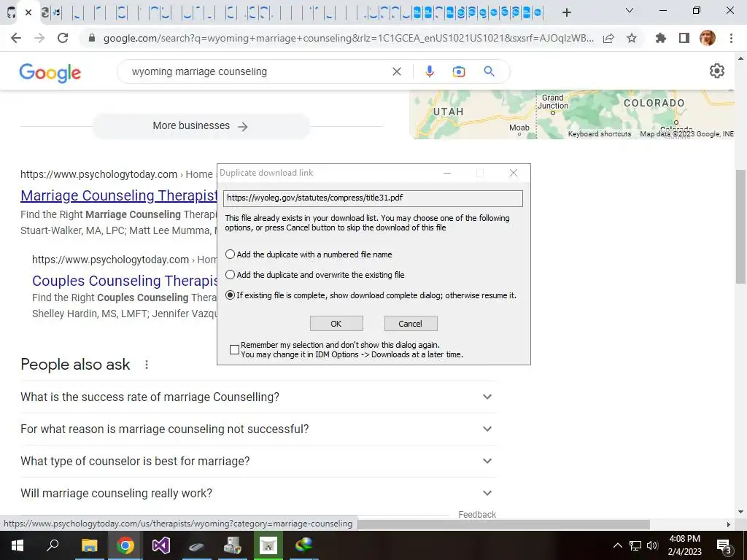747x560 pixels.
Task: Click More businesses button
Action: tap(201, 126)
